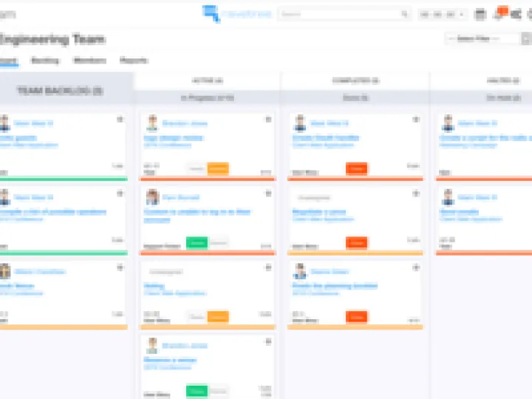Open Unassigned dropdown on Testing card
532x399 pixels.
click(x=164, y=272)
